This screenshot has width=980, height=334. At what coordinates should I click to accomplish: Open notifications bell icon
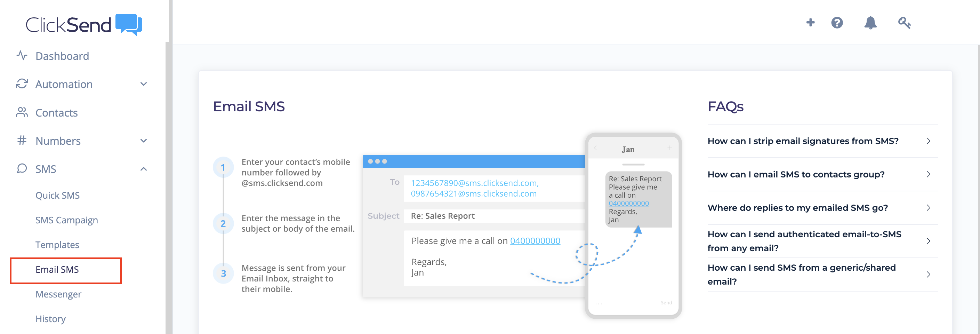tap(870, 23)
